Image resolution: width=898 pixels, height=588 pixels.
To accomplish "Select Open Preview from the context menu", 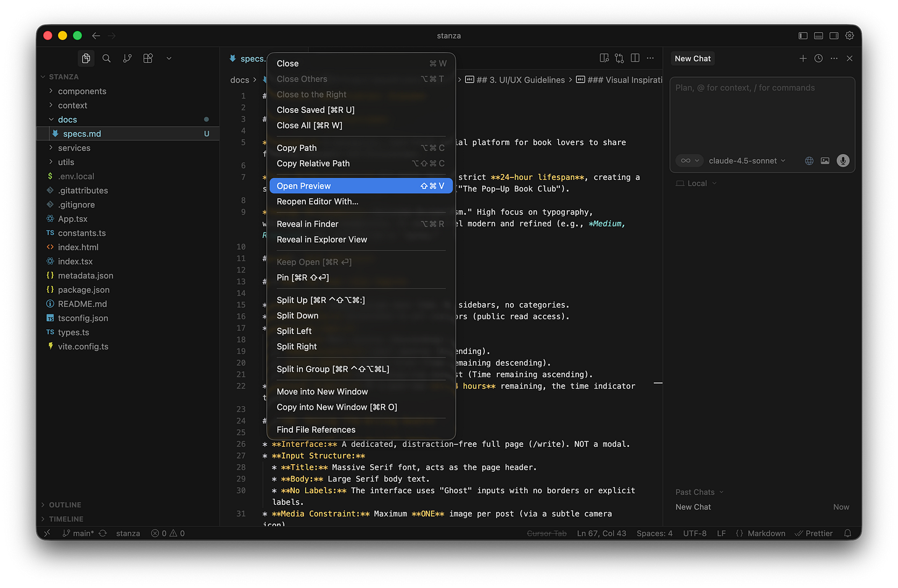I will tap(303, 186).
